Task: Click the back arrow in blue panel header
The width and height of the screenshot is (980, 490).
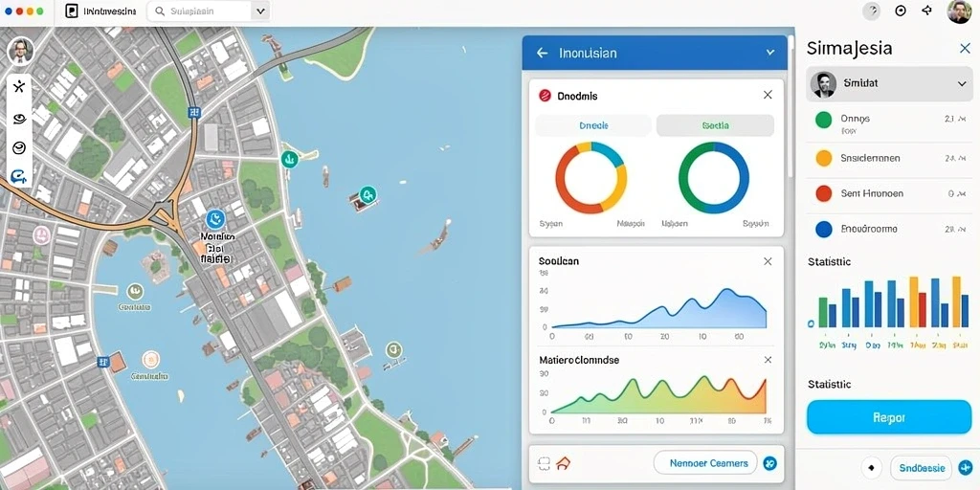Action: click(542, 54)
